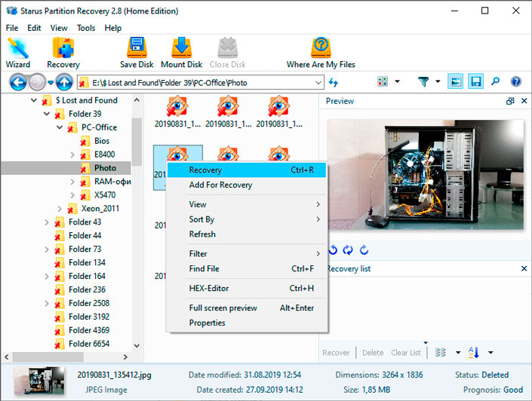
Task: Rotate preview image clockwise
Action: pyautogui.click(x=364, y=249)
